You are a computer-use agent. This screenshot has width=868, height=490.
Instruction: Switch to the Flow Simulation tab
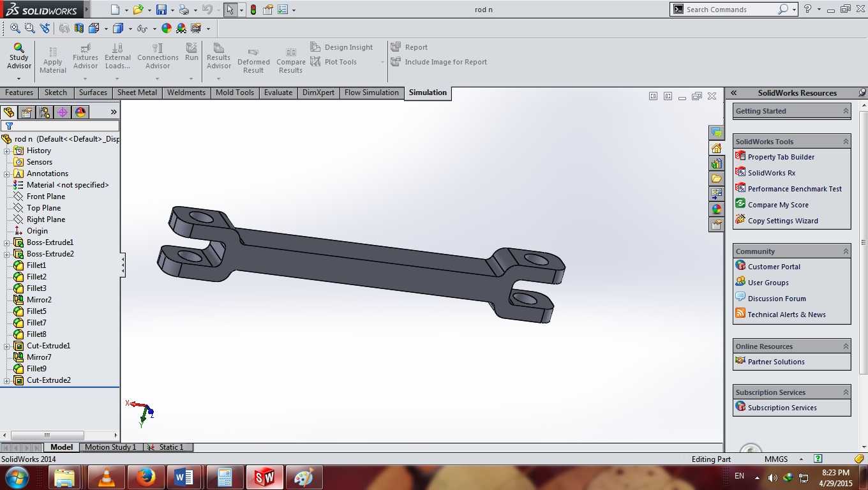click(x=371, y=93)
